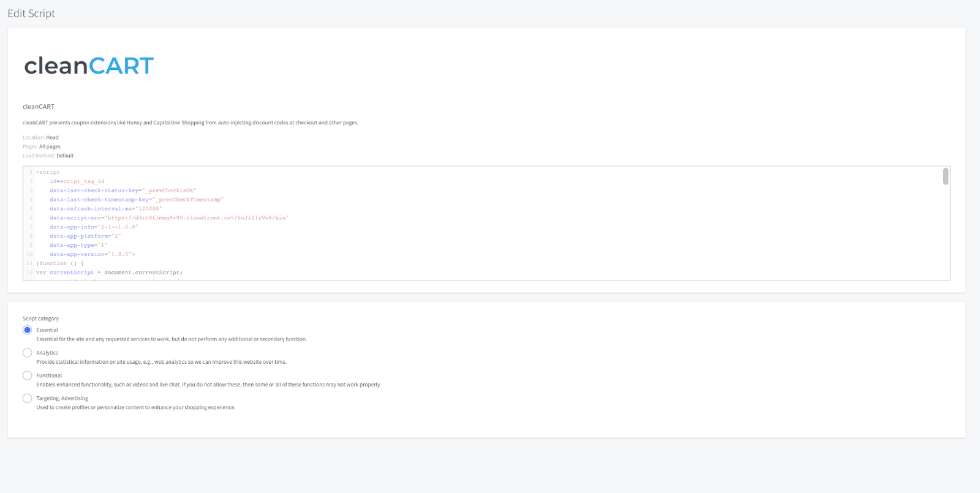Click the data-last-check-timestamp-key code line
This screenshot has height=493, width=980.
(x=137, y=200)
